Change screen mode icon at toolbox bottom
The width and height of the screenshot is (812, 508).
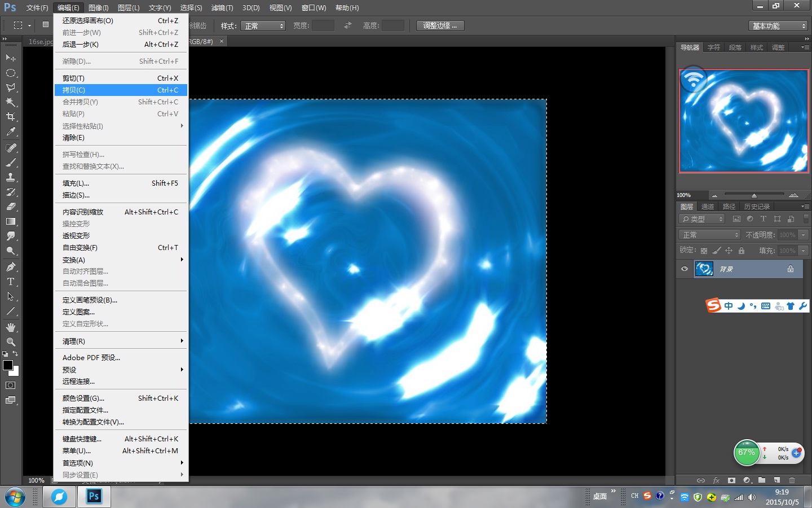pos(11,400)
